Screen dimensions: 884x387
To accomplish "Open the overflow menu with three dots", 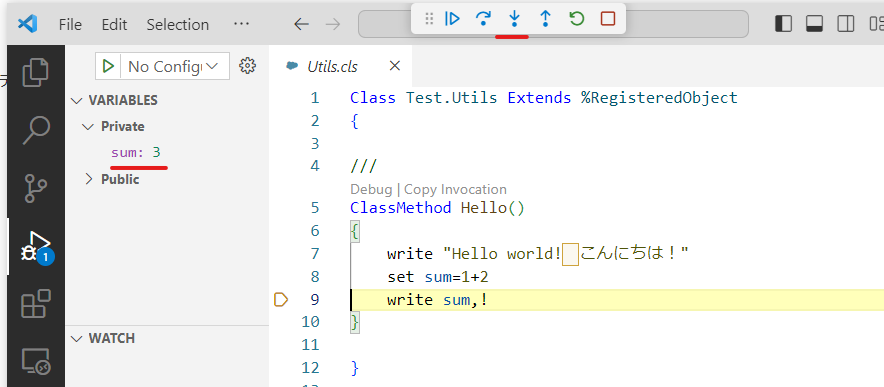I will tap(241, 24).
